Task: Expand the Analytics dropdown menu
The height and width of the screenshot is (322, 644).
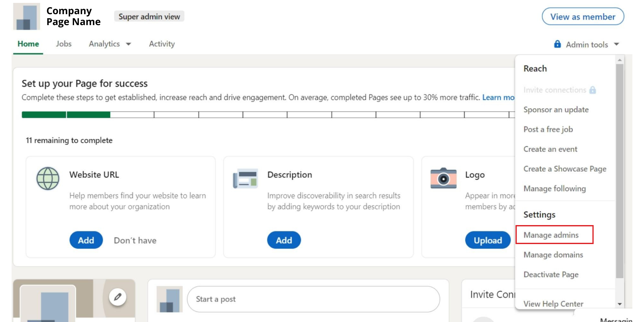Action: (x=109, y=44)
